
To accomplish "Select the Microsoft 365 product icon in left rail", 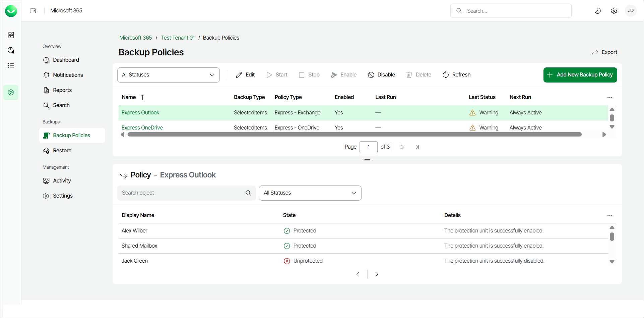I will pyautogui.click(x=11, y=92).
